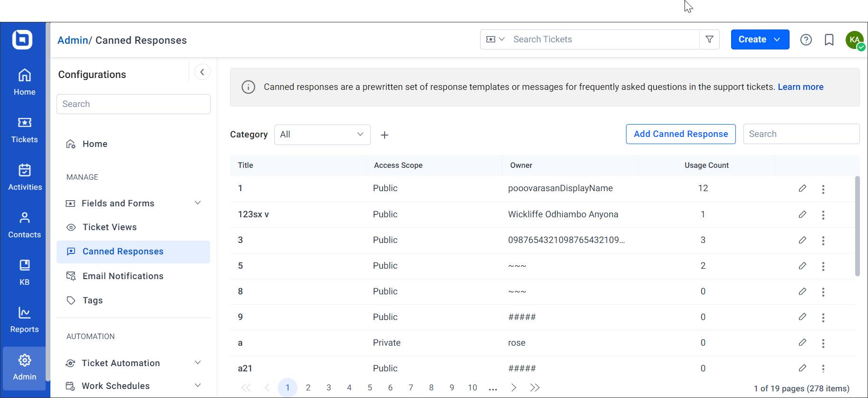This screenshot has height=398, width=868.
Task: Select Canned Responses menu item
Action: (134, 252)
